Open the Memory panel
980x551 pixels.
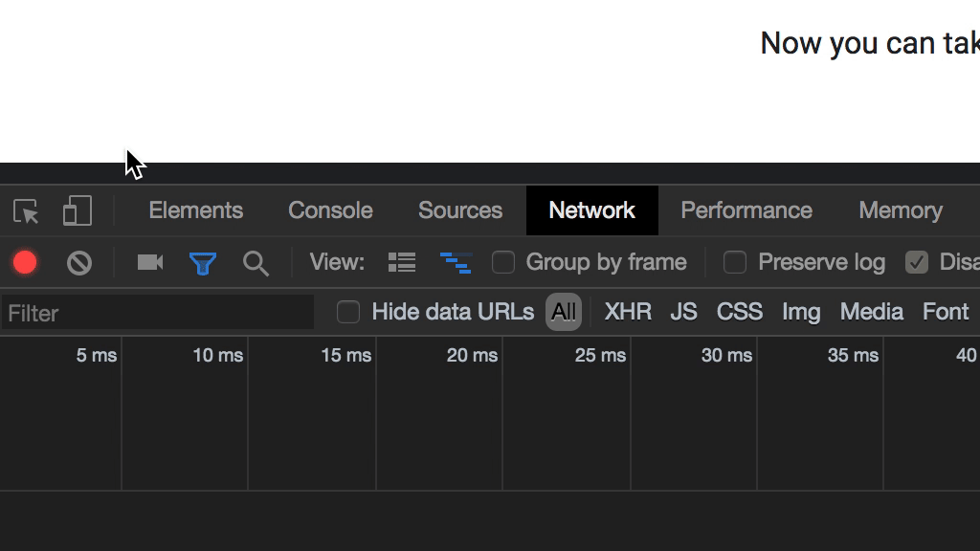coord(900,210)
